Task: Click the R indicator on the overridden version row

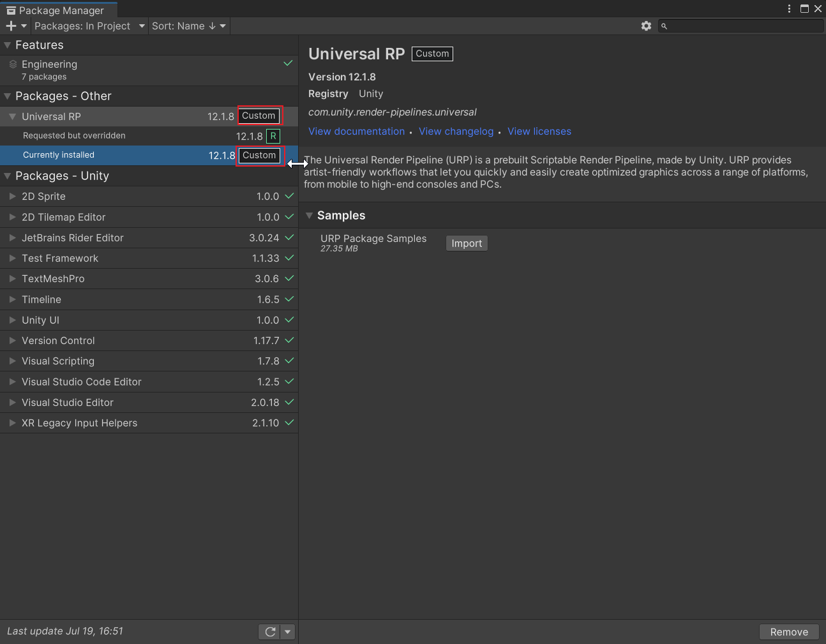Action: click(273, 135)
